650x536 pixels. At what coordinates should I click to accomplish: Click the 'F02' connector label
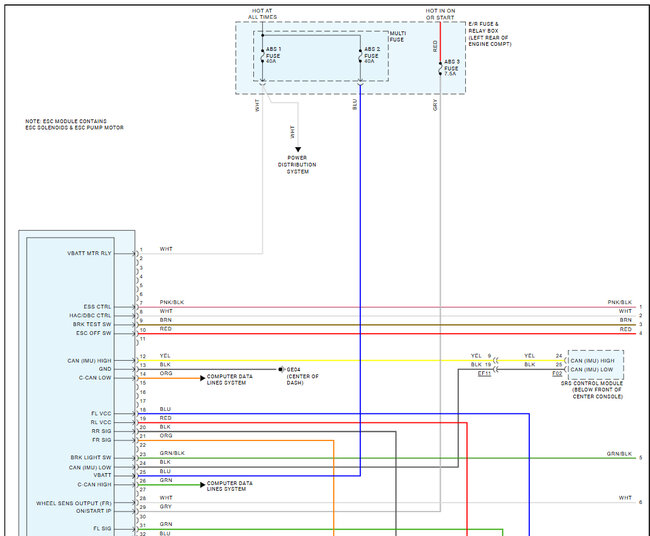[557, 374]
